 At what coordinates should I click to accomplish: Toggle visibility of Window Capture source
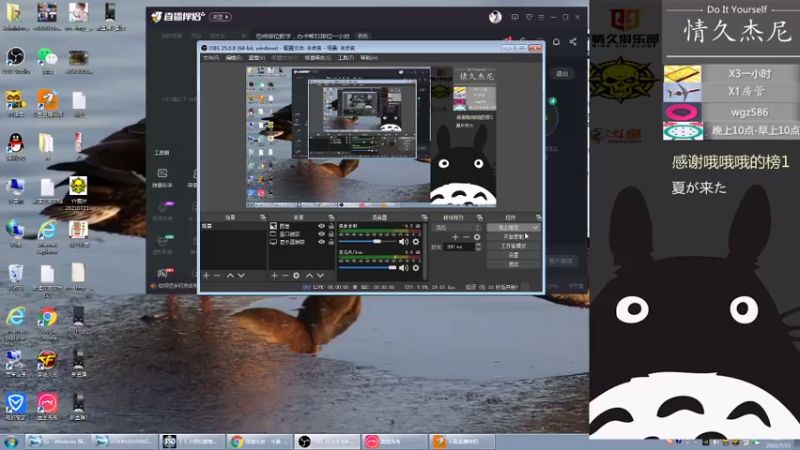point(321,234)
